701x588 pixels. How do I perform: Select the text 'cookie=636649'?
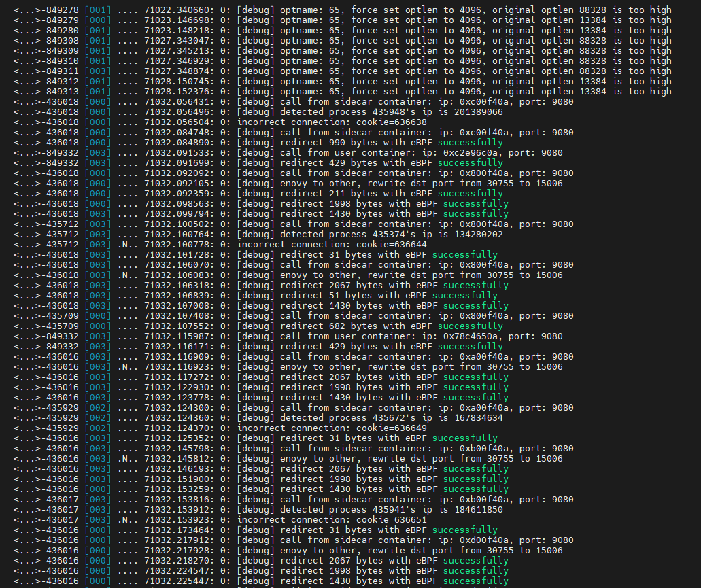[391, 428]
